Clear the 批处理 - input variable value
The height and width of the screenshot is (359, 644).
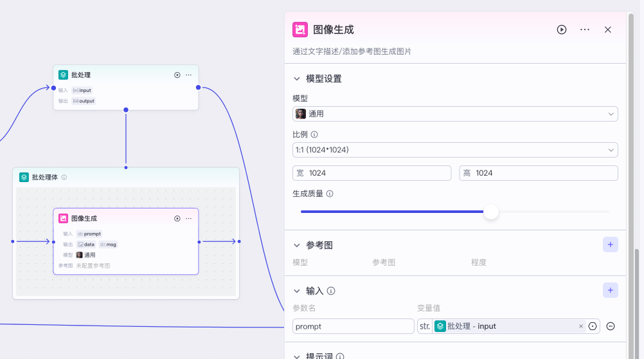coord(581,326)
